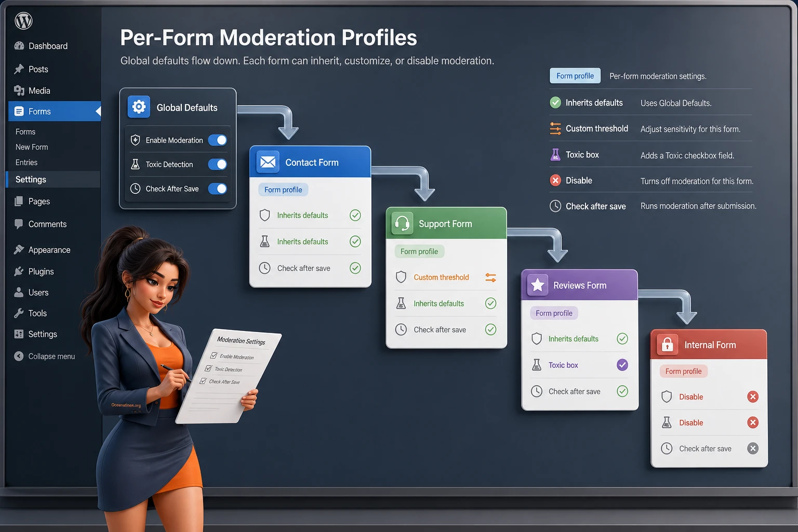
Task: Click the legend's Custom threshold sliders icon
Action: pos(555,128)
